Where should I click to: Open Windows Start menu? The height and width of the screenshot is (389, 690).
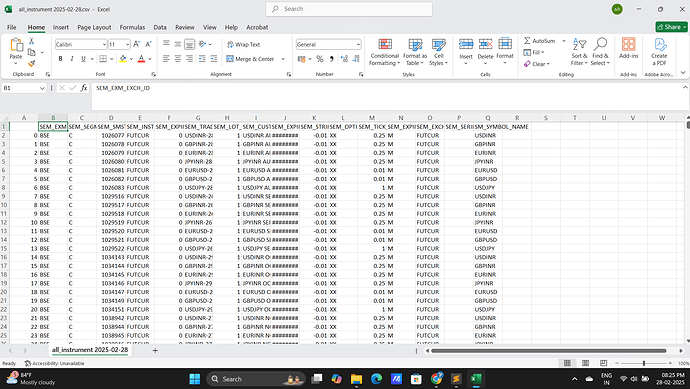(195, 378)
